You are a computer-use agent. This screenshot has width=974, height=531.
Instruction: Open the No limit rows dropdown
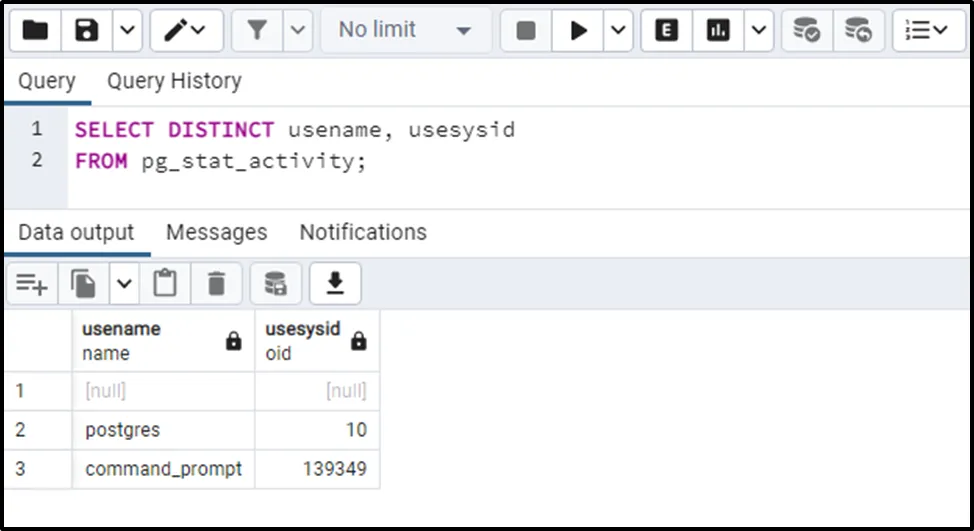click(x=405, y=31)
